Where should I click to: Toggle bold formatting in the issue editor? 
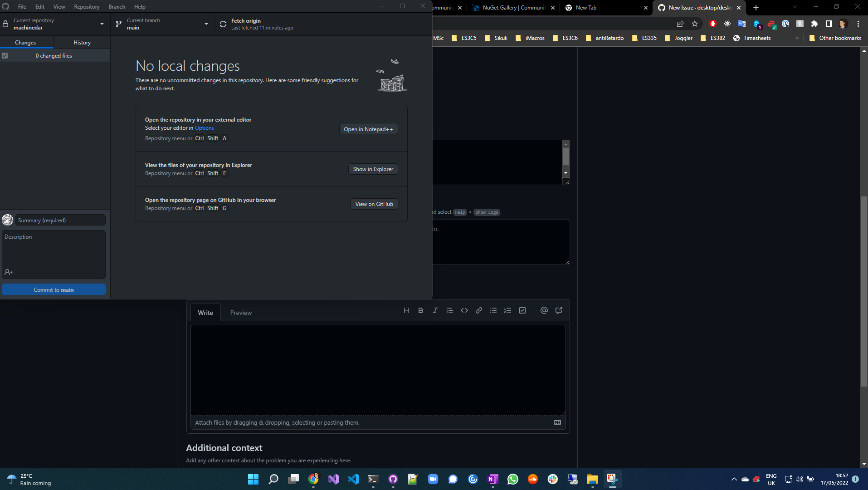[420, 310]
